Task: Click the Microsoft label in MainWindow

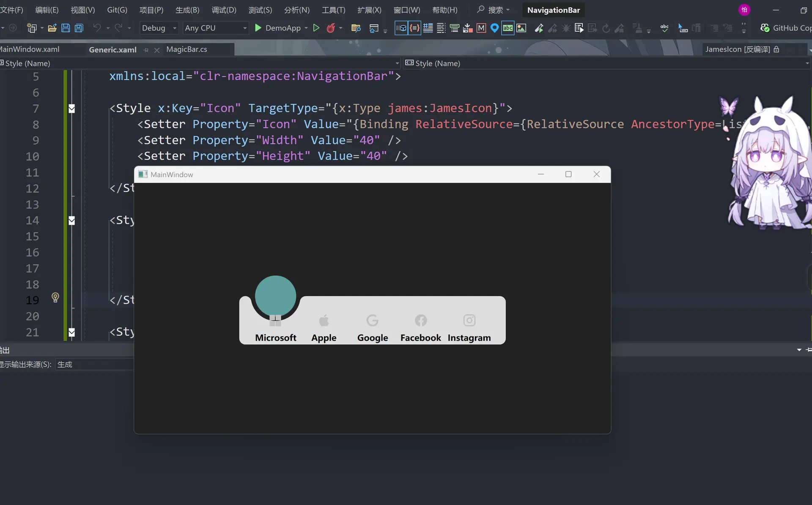Action: 276,338
